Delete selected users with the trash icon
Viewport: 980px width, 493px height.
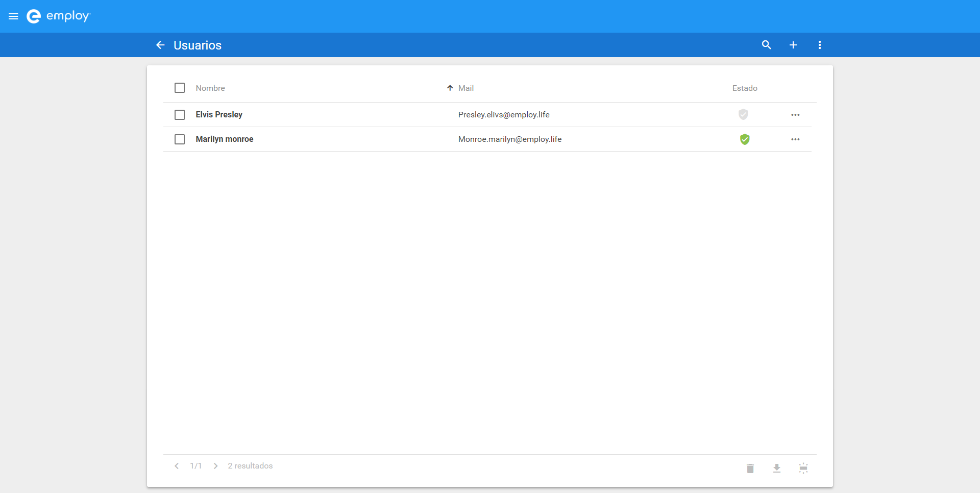(750, 468)
